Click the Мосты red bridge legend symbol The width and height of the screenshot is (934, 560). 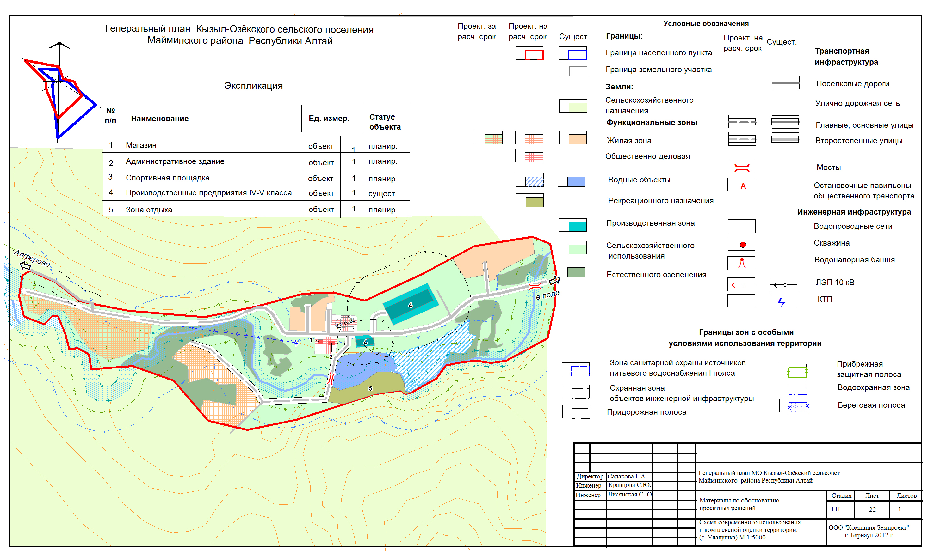(742, 167)
